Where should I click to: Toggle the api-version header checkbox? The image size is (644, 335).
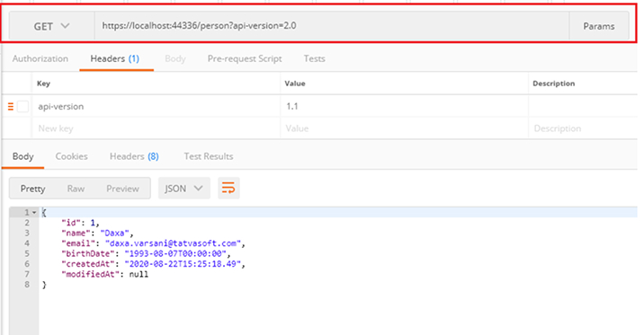tap(23, 107)
